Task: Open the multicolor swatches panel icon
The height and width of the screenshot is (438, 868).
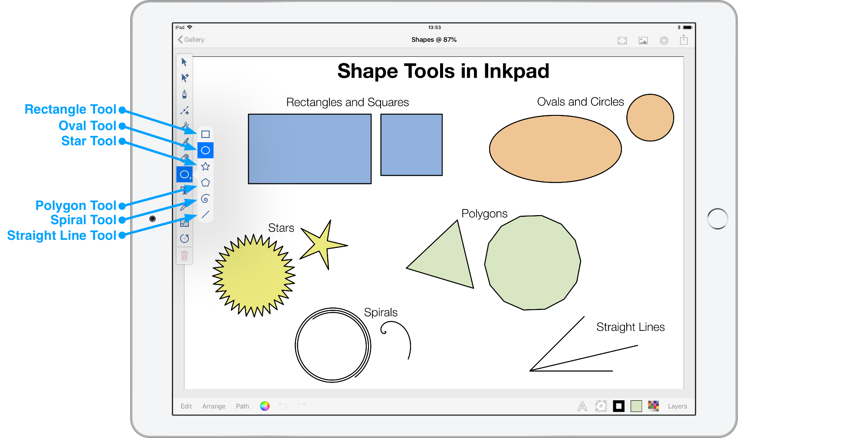Action: coord(654,406)
